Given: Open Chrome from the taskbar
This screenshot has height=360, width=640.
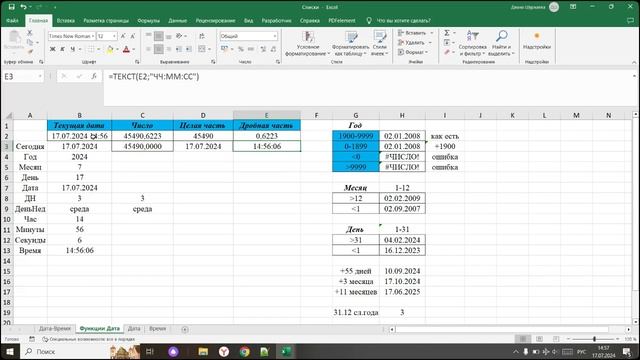Looking at the screenshot, I should [x=244, y=351].
